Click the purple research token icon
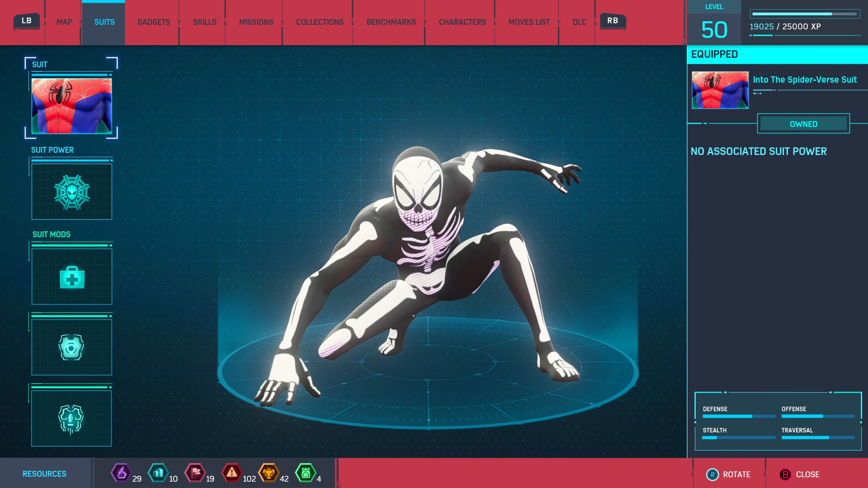 tap(121, 473)
